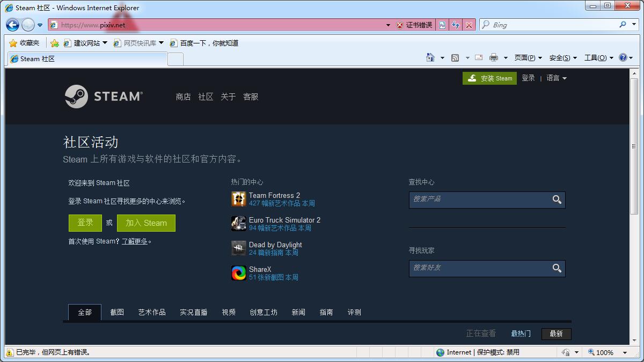This screenshot has width=644, height=362.
Task: Click the 加入 Steam button
Action: (146, 223)
